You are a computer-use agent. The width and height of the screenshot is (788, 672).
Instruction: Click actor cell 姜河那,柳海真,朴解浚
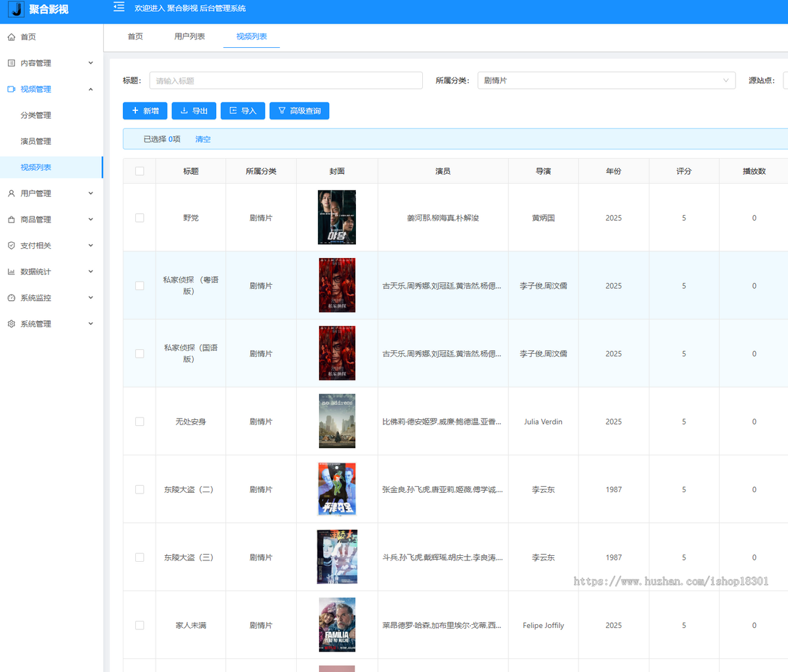(443, 218)
